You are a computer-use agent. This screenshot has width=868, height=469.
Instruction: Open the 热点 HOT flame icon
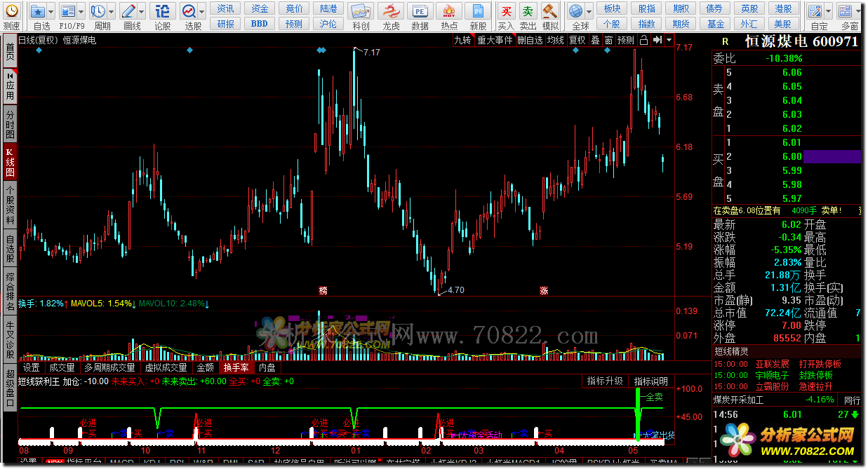coord(449,11)
